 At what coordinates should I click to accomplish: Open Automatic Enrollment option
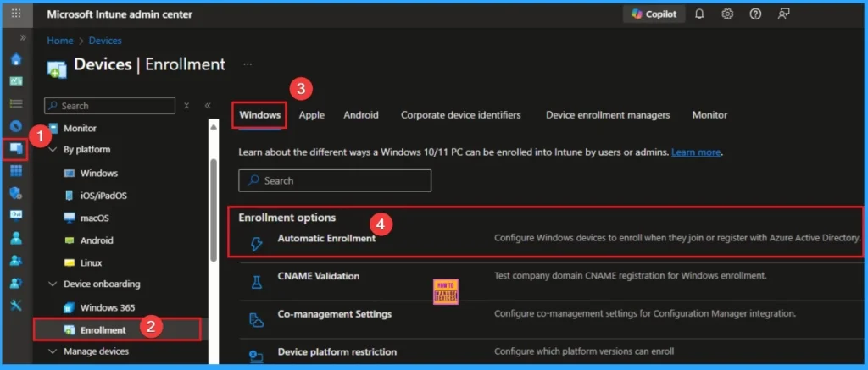coord(326,239)
